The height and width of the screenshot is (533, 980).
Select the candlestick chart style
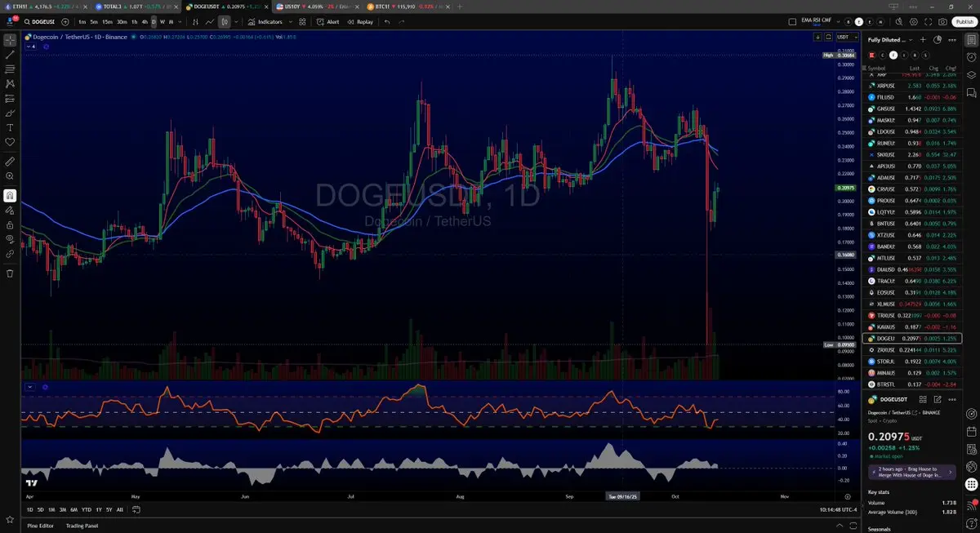coord(224,22)
